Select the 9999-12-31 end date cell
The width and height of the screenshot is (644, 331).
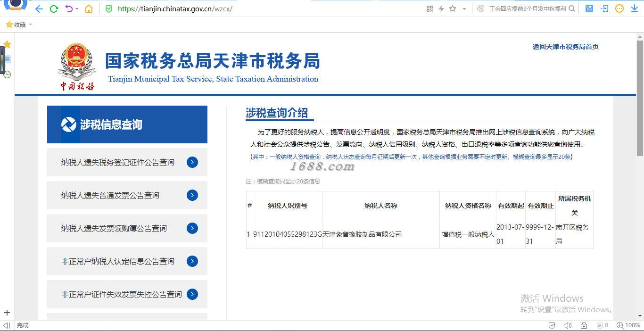click(x=541, y=234)
